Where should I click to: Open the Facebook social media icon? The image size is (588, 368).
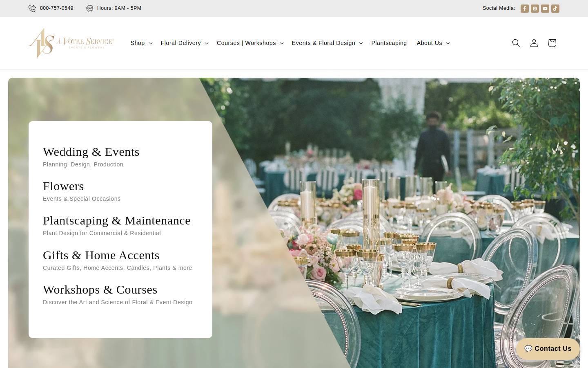point(525,8)
